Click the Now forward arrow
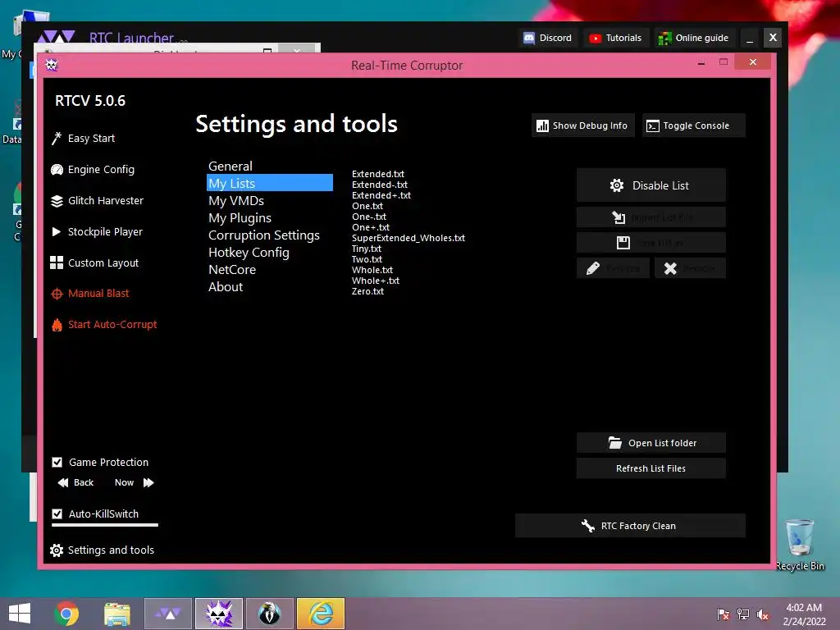This screenshot has height=630, width=840. click(148, 482)
